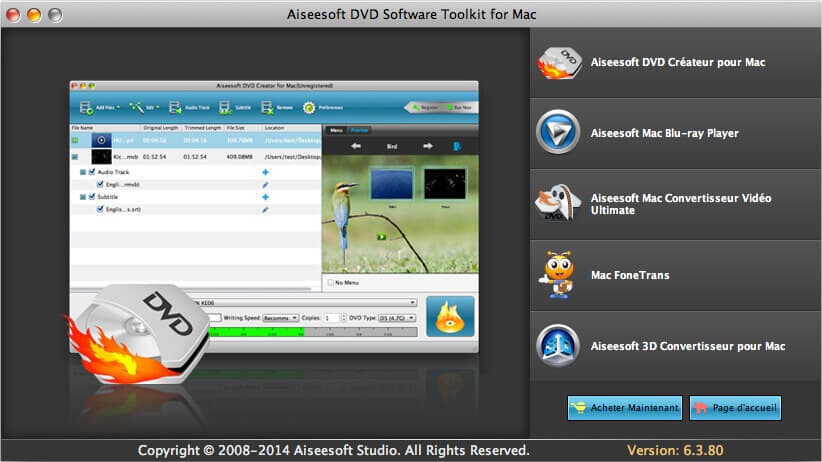Click Add Files icon in preview toolbar
This screenshot has height=462, width=822.
point(86,108)
